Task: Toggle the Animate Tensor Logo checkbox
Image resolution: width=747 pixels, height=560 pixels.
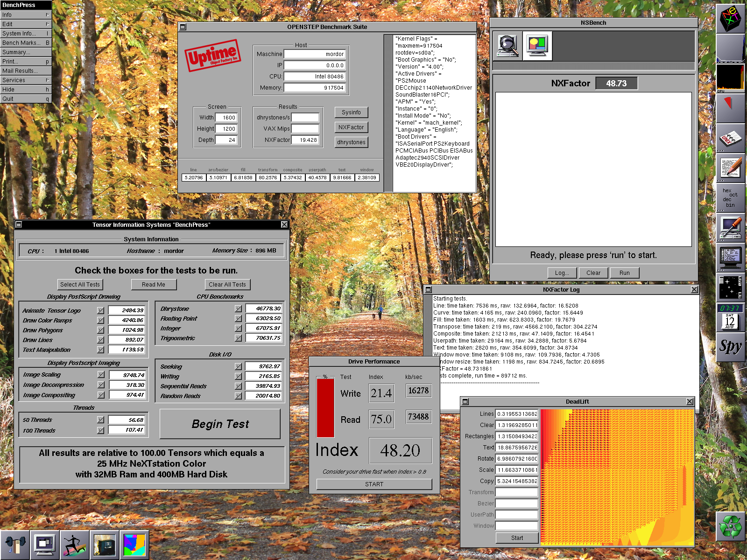Action: coord(100,310)
